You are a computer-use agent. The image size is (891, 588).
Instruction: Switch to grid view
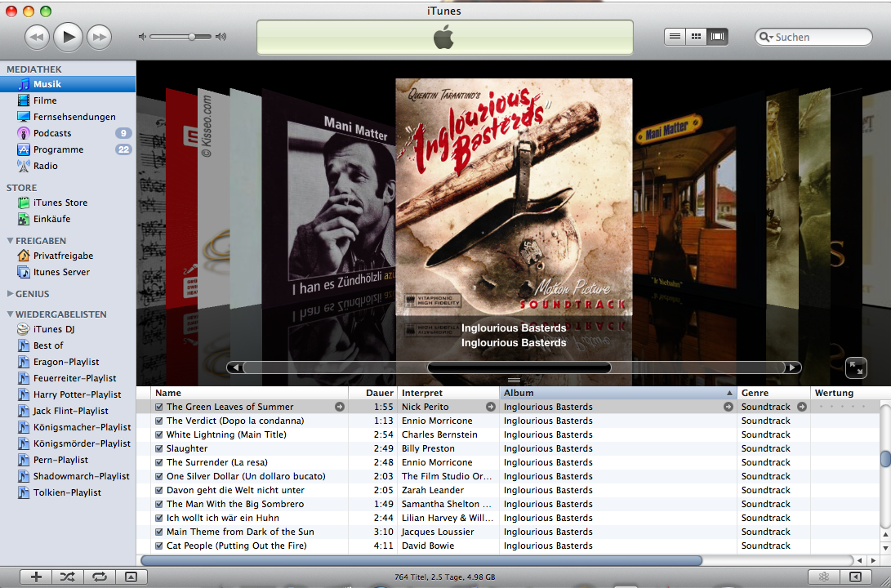pyautogui.click(x=696, y=37)
